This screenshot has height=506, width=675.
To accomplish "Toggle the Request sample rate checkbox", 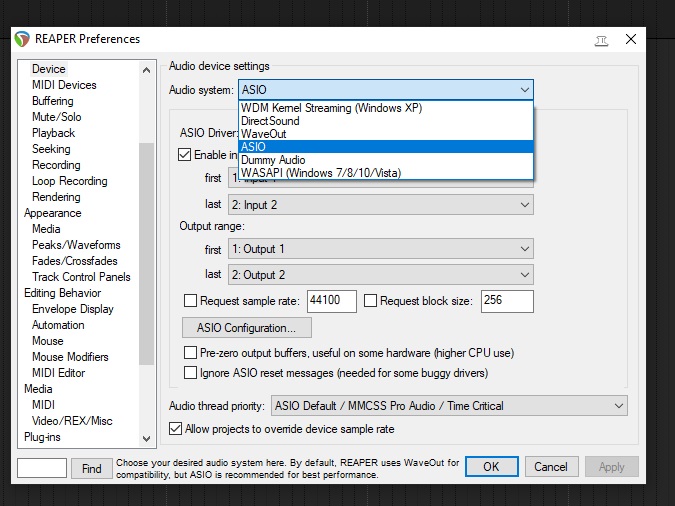I will point(191,300).
